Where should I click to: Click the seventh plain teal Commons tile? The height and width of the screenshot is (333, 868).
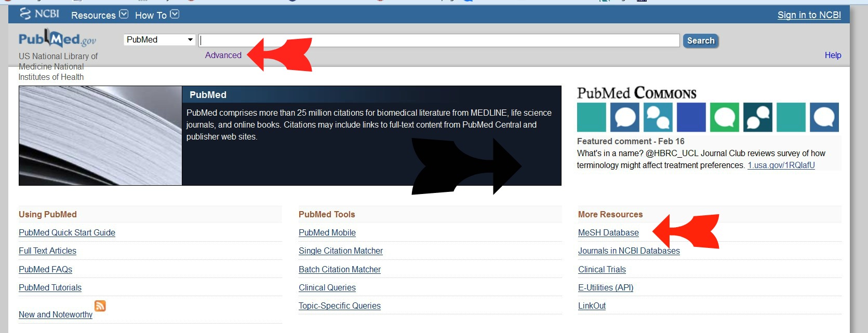791,117
